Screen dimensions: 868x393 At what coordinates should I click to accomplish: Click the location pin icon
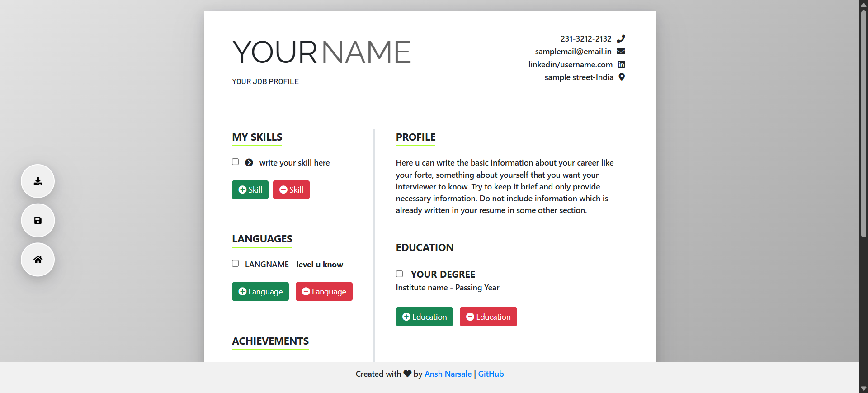coord(622,77)
